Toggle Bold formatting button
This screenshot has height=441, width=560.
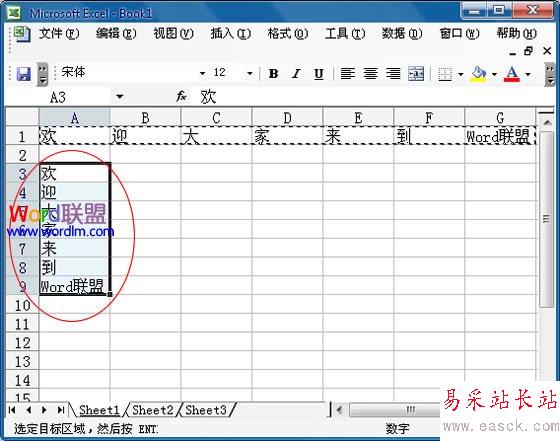tap(274, 74)
